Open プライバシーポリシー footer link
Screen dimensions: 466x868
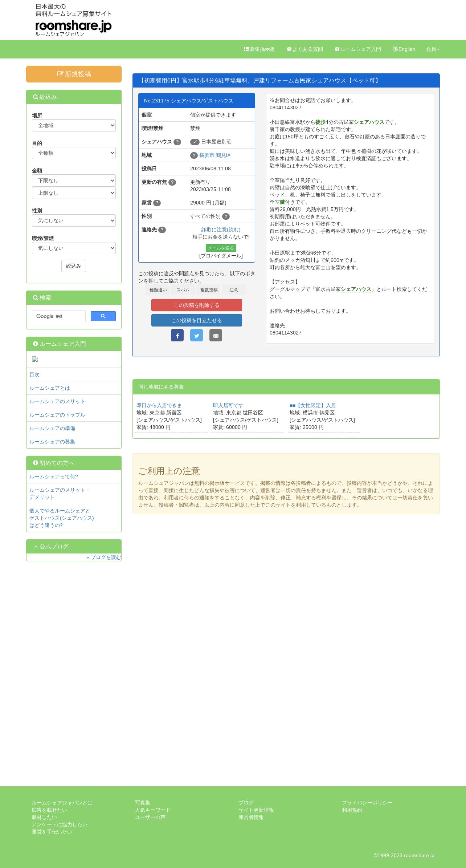367,803
